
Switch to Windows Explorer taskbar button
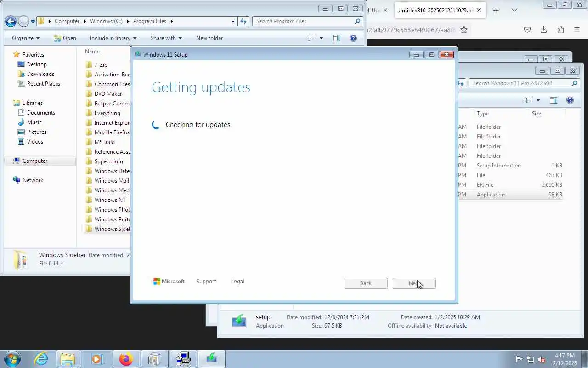click(x=68, y=359)
